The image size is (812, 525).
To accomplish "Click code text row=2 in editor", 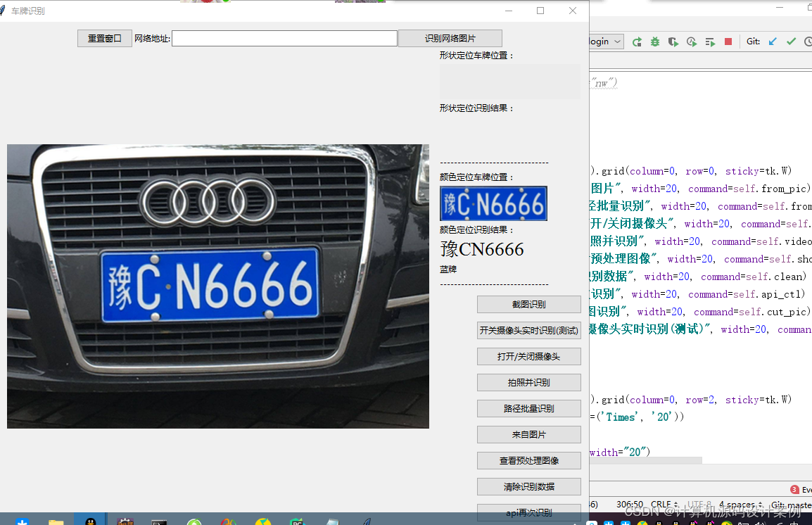I will (x=700, y=400).
